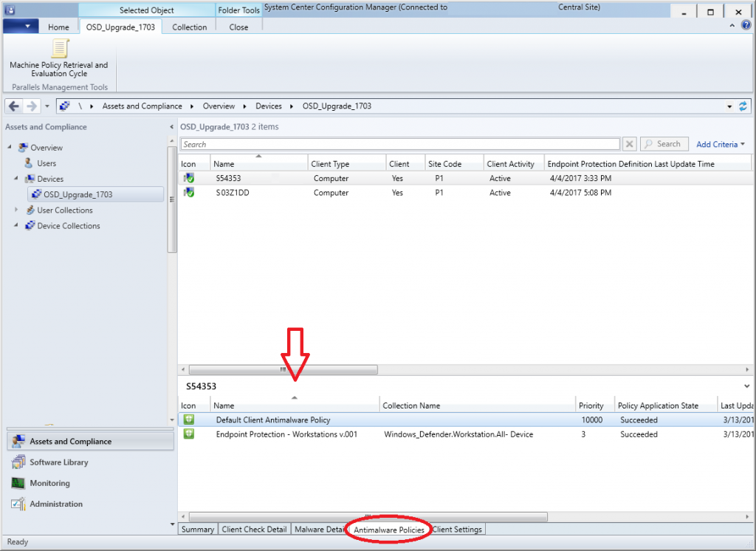Open Administration workspace icon
Viewport: 756px width, 551px height.
tap(18, 504)
